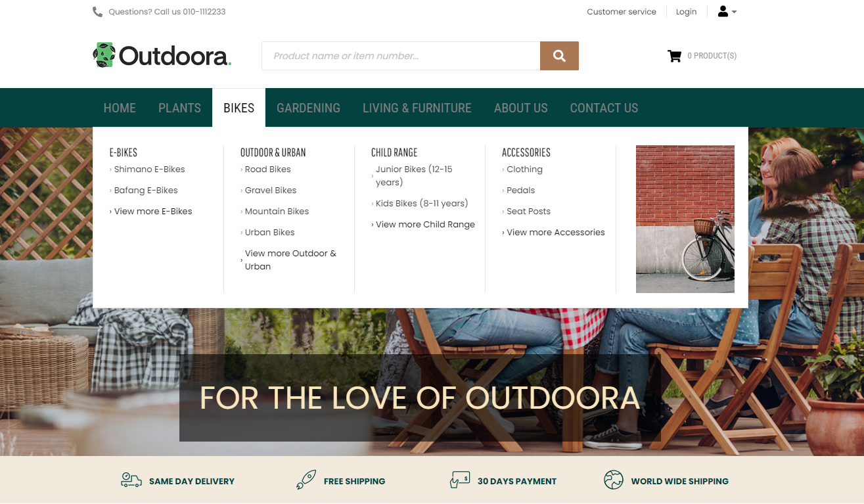The height and width of the screenshot is (504, 864).
Task: Open the Child Range heading
Action: tap(394, 152)
